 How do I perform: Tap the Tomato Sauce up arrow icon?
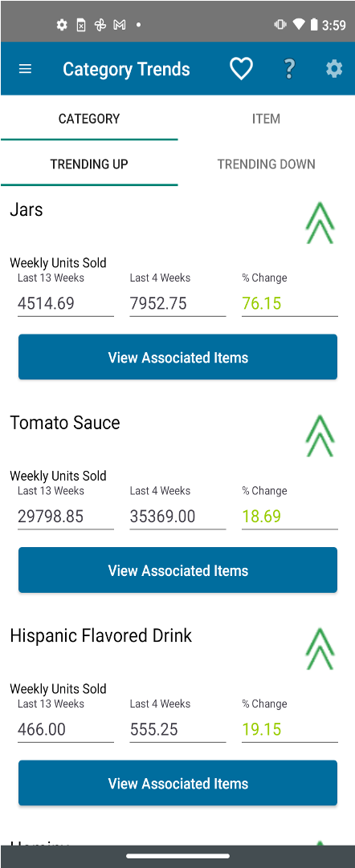(x=320, y=436)
